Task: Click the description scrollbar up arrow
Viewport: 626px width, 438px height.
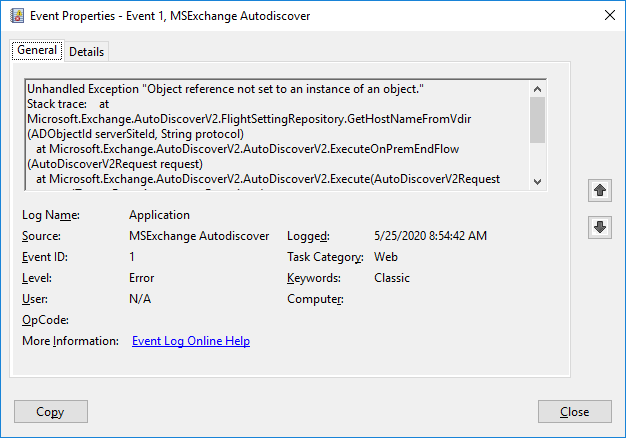Action: click(538, 89)
